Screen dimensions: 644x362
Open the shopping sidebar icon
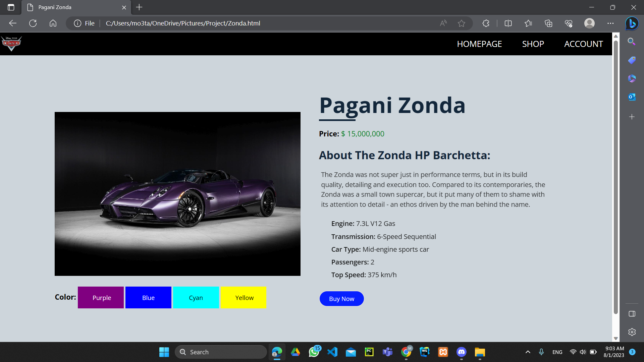pos(632,60)
